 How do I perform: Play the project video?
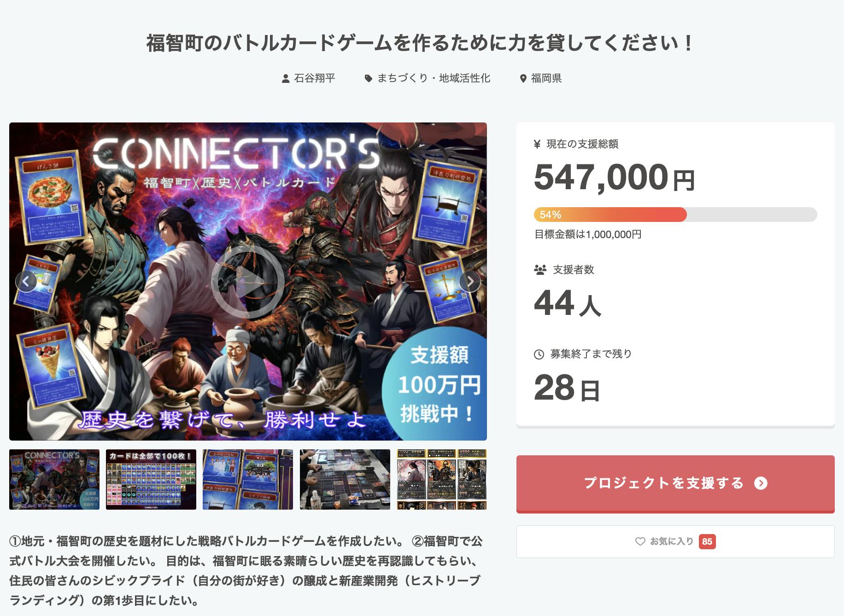(x=248, y=281)
